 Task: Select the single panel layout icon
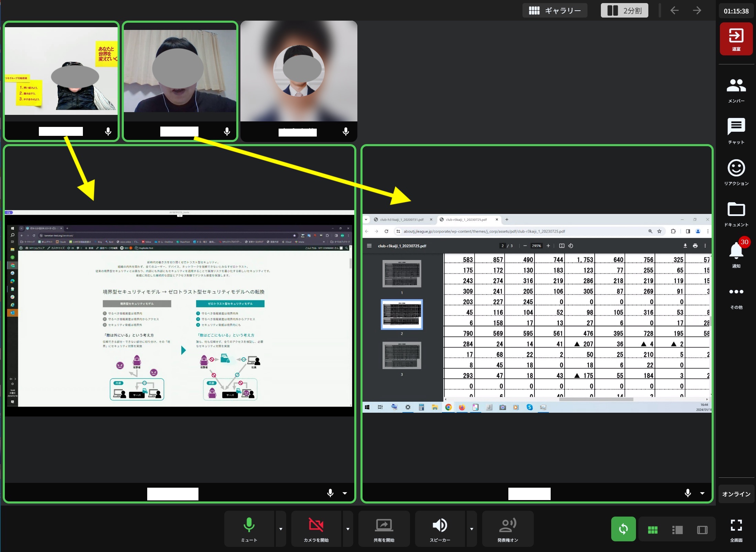pyautogui.click(x=702, y=530)
